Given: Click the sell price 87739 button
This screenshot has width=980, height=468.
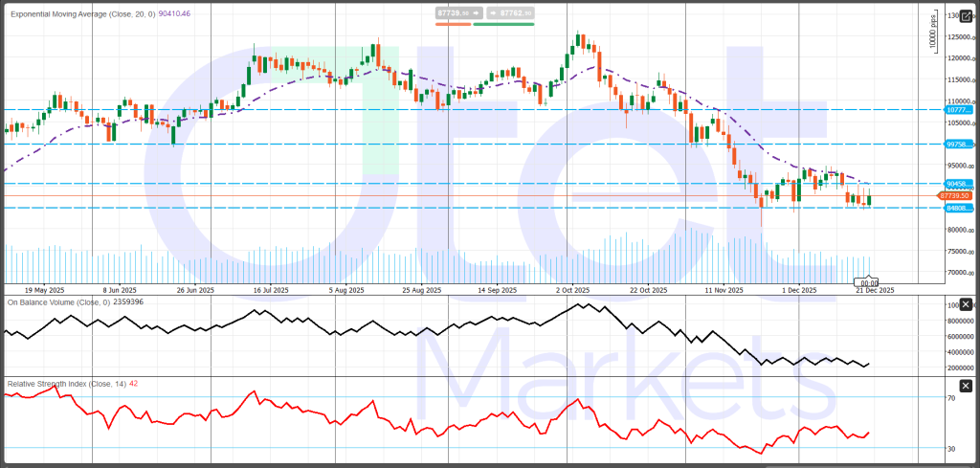Looking at the screenshot, I should pos(452,13).
